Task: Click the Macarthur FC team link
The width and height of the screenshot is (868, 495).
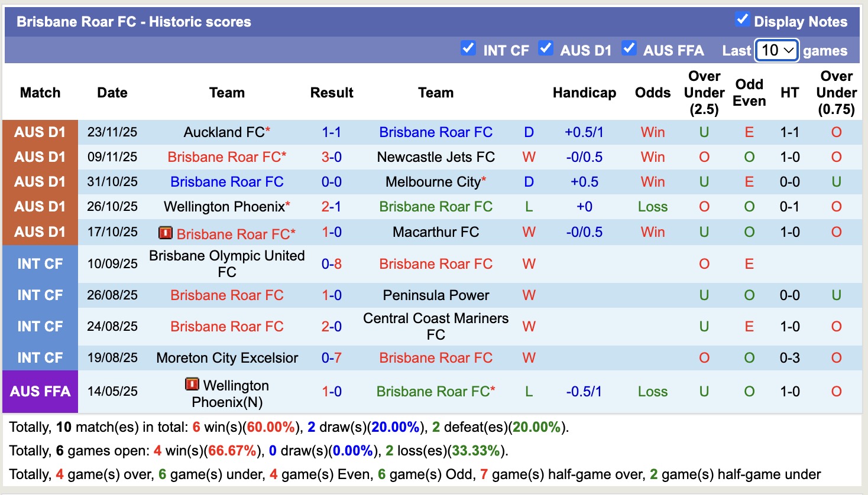Action: pos(436,232)
